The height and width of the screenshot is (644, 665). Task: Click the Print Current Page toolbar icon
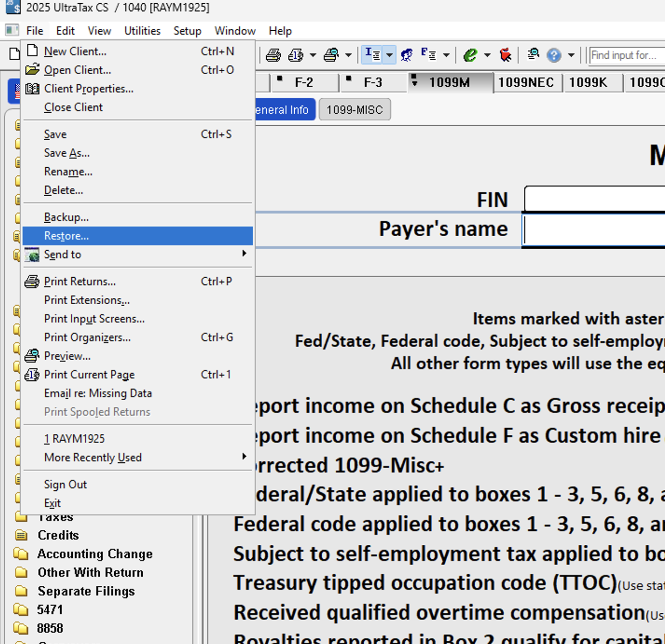(x=296, y=55)
